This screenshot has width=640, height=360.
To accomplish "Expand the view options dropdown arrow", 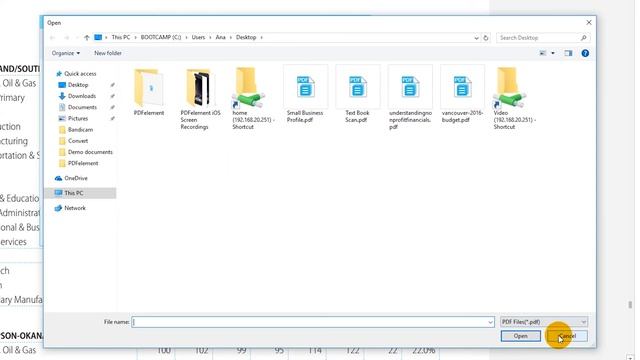I will 553,53.
